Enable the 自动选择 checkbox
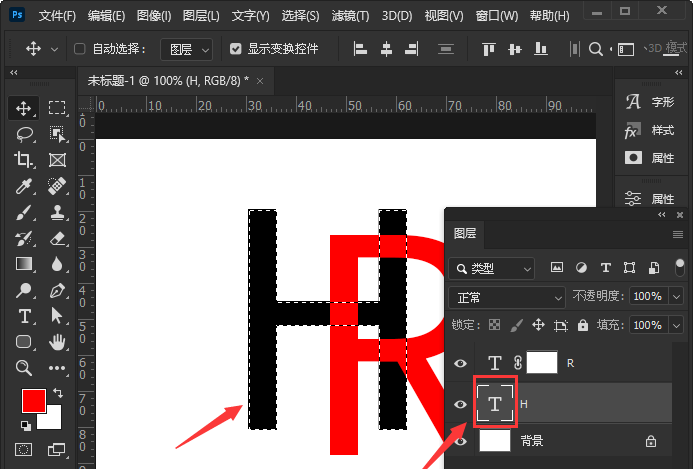Screen dimensions: 693x469 80,49
